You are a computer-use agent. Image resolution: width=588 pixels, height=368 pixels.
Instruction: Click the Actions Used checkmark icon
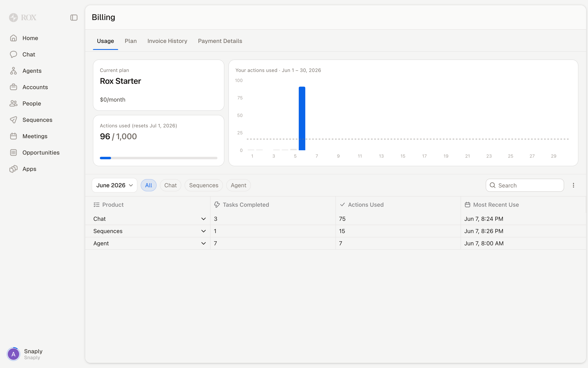coord(342,205)
